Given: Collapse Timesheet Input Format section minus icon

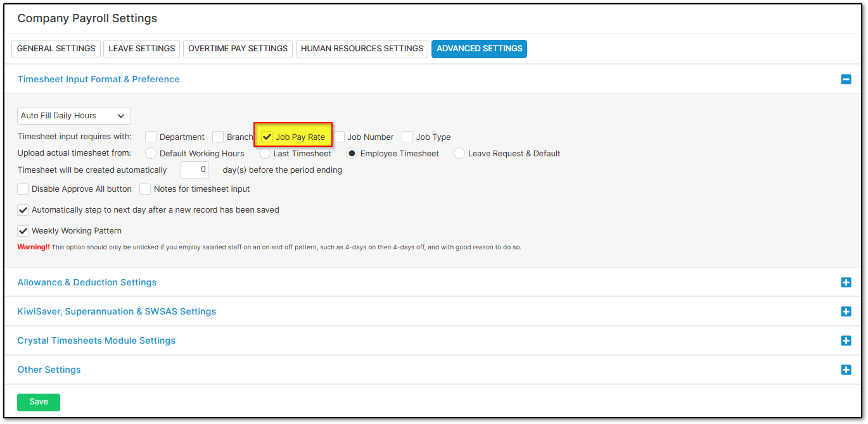Looking at the screenshot, I should 846,79.
